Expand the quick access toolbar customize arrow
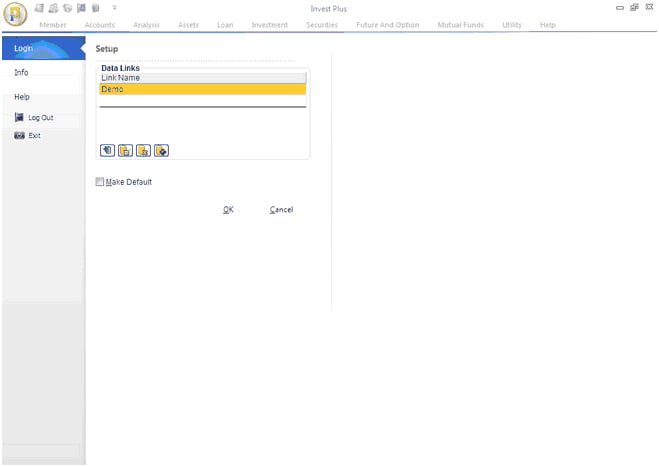 tap(114, 8)
